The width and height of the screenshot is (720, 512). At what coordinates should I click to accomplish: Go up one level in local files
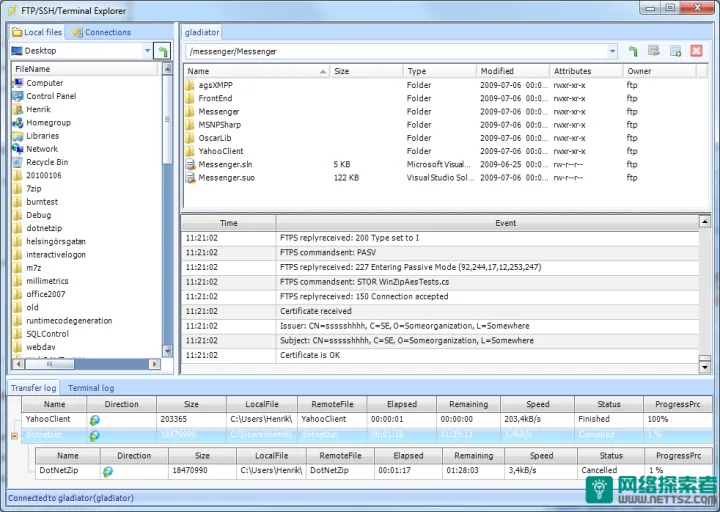(163, 51)
